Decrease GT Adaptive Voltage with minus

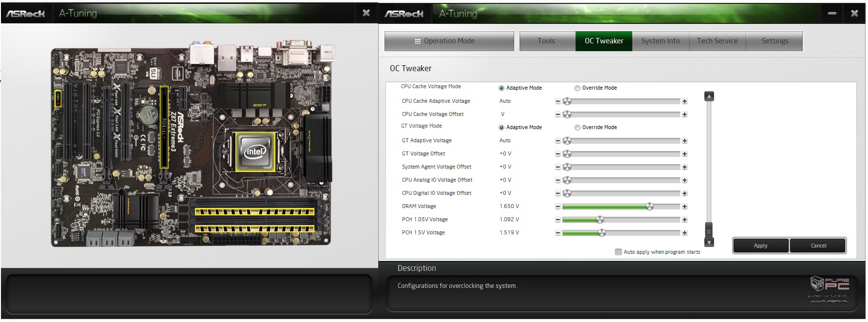pyautogui.click(x=558, y=141)
